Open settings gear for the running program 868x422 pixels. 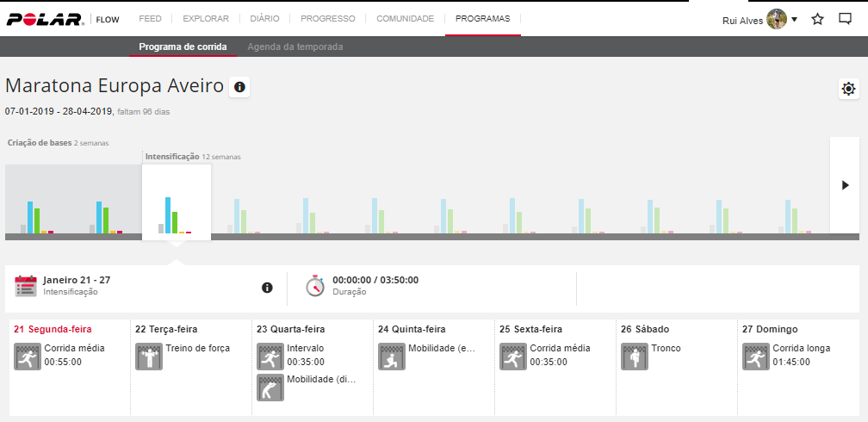click(x=849, y=89)
